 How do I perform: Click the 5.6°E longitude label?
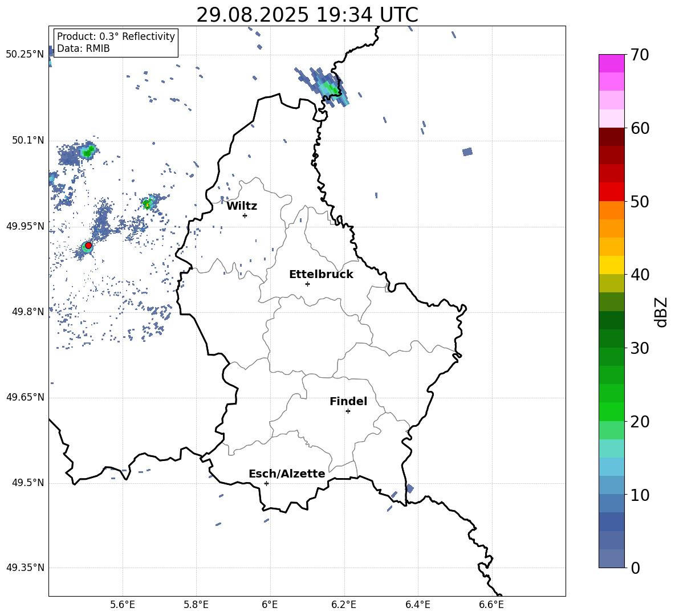(x=123, y=605)
